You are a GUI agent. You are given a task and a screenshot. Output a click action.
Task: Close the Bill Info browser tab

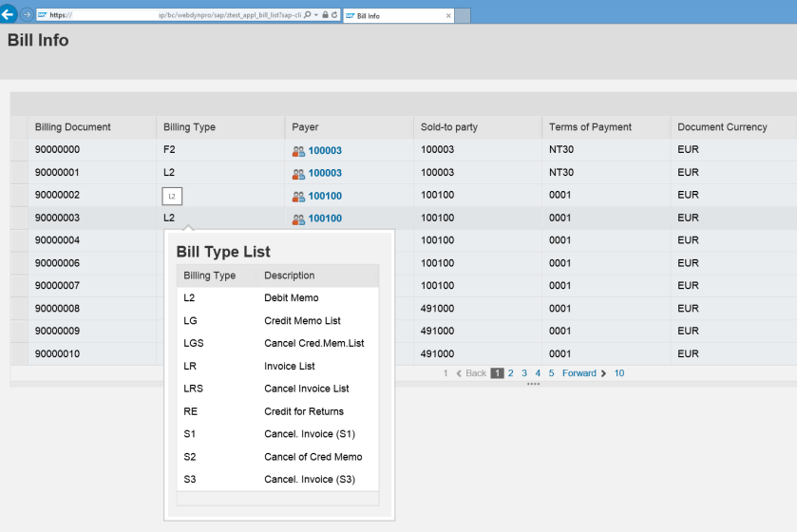[448, 16]
